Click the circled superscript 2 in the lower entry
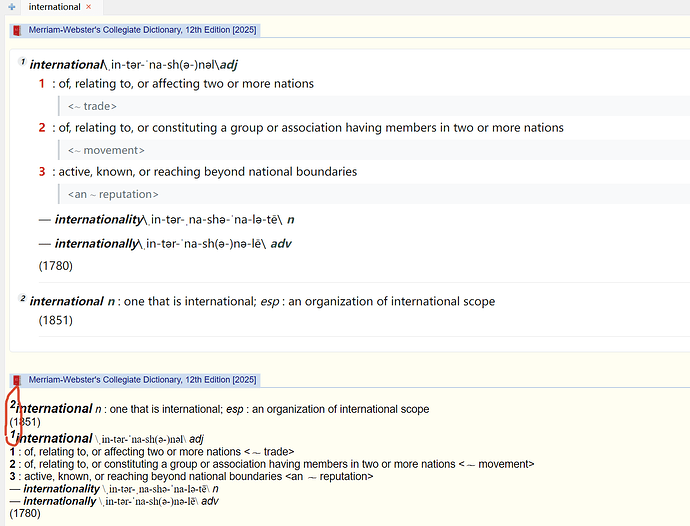This screenshot has height=526, width=690. (13, 404)
